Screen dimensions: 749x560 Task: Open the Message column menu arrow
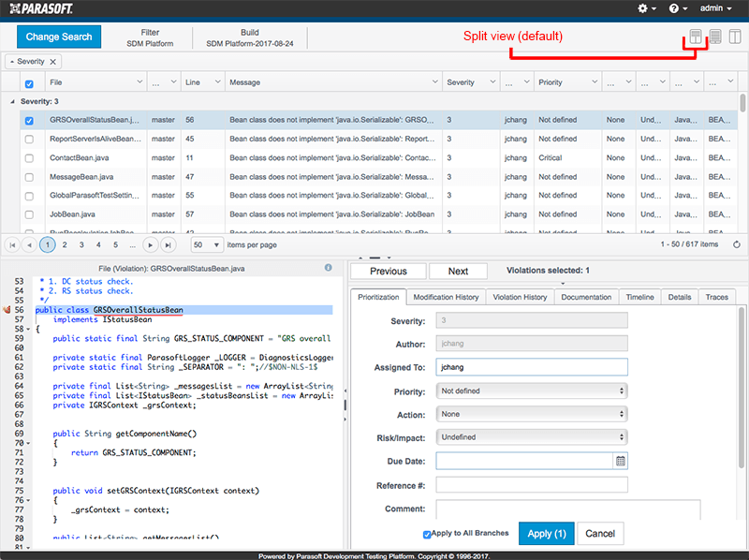(x=434, y=81)
